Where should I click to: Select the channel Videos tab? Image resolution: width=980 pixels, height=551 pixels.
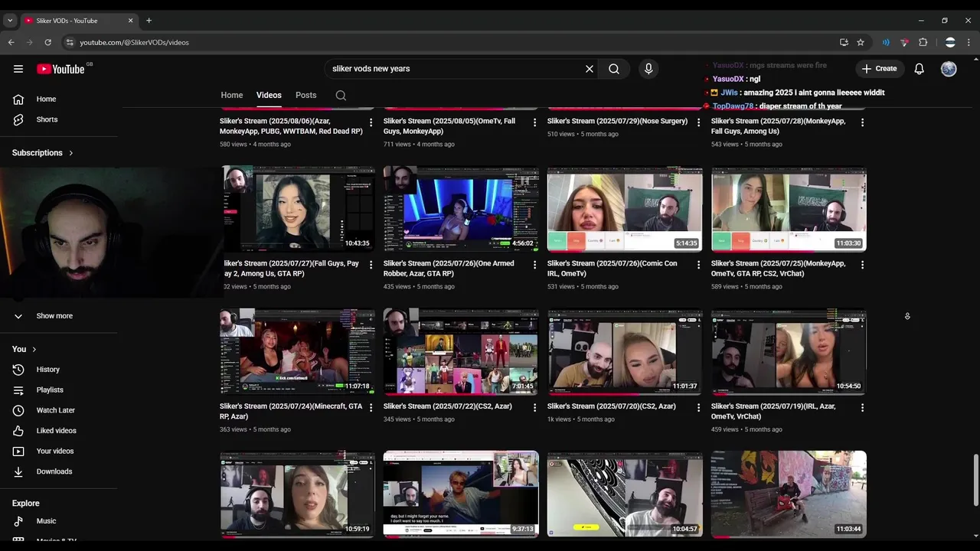[269, 95]
